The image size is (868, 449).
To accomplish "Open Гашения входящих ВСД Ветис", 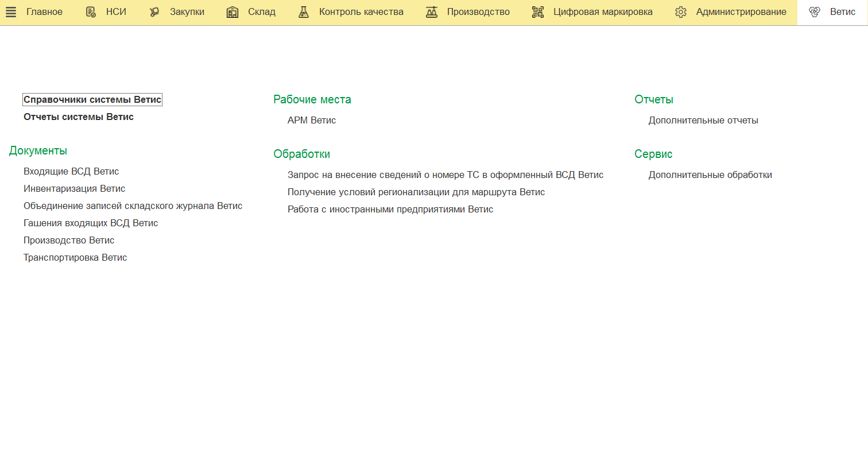I will [x=91, y=223].
